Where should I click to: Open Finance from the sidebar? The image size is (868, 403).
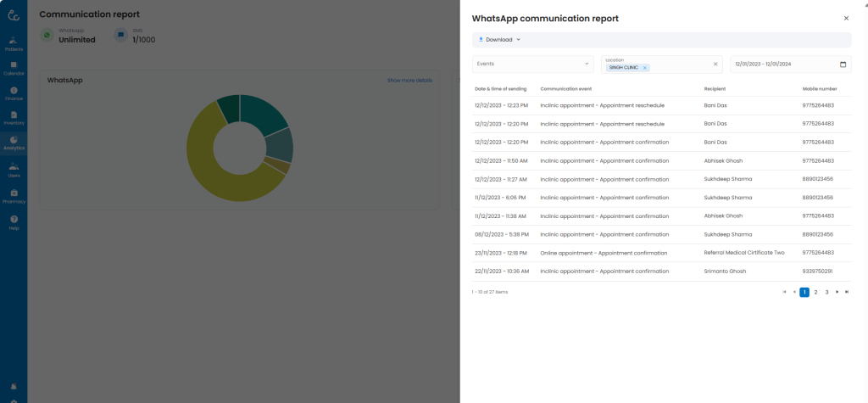[x=14, y=93]
